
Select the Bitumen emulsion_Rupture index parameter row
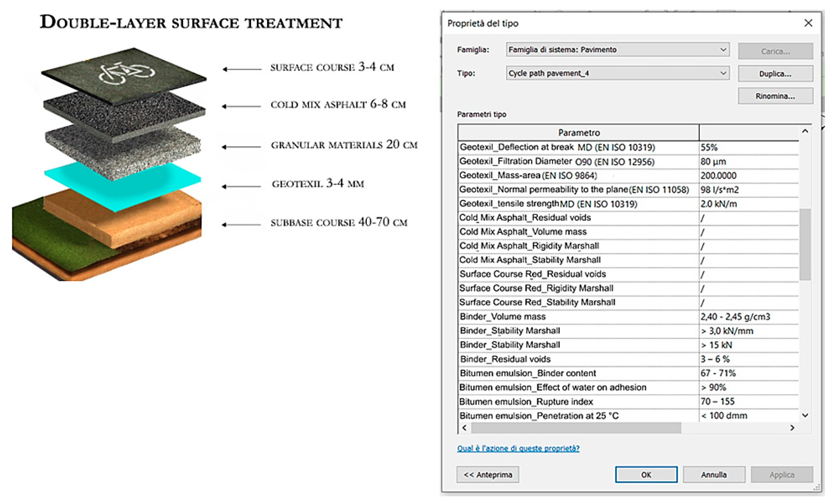click(578, 402)
